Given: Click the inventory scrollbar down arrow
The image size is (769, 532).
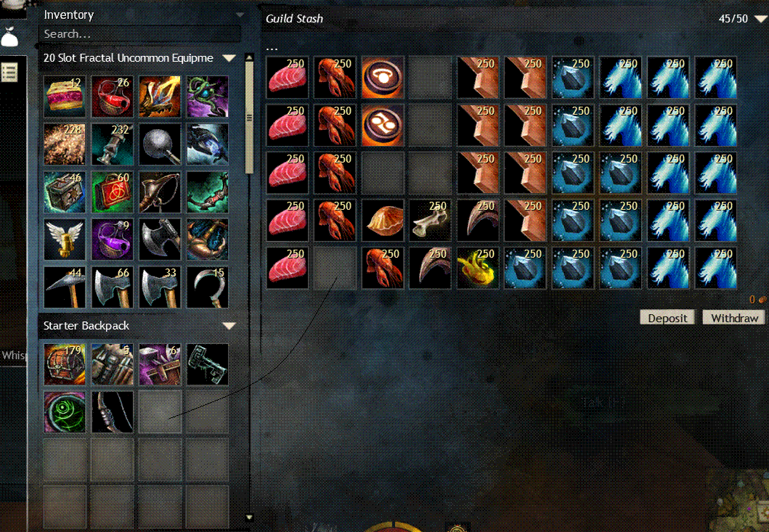Looking at the screenshot, I should tap(249, 517).
